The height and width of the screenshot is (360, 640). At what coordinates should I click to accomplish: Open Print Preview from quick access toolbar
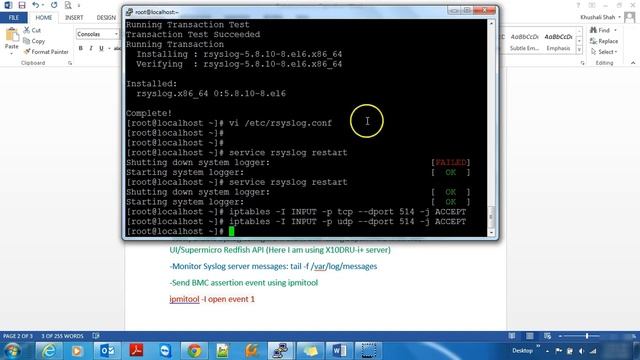(68, 5)
